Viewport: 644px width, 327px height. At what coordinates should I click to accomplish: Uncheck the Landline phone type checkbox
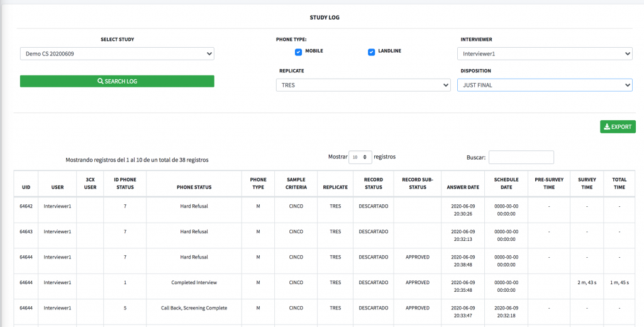371,52
